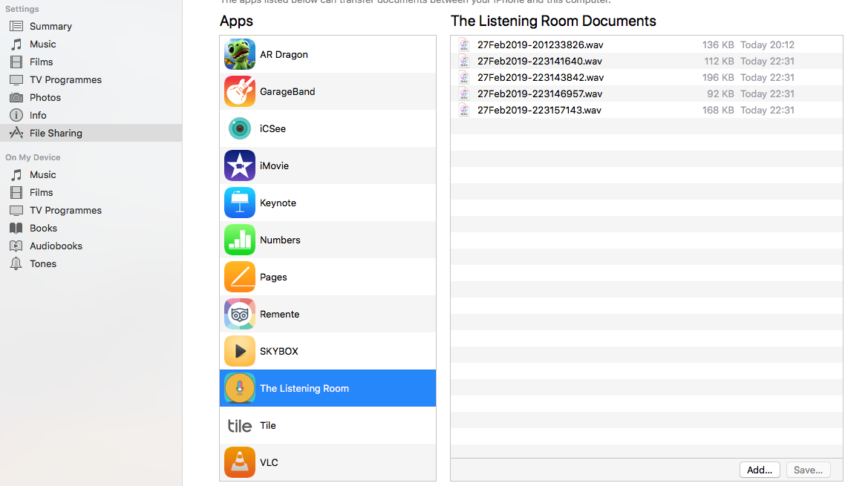Viewport: 868px width, 486px height.
Task: Click the Add... button
Action: click(760, 470)
